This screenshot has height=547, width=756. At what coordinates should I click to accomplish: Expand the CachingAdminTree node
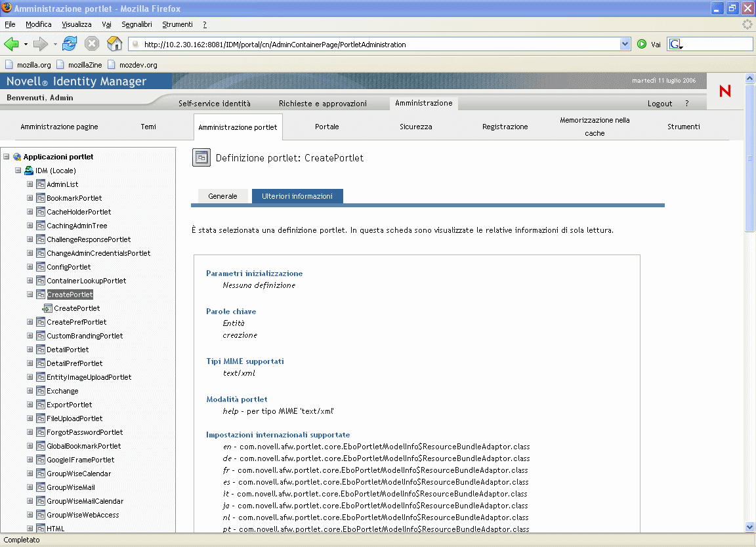30,225
